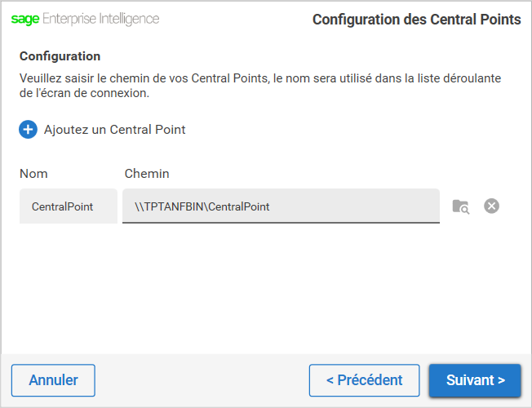Click the \\TPTANFBIN\CentralPoint path text
The image size is (532, 408).
tap(202, 206)
